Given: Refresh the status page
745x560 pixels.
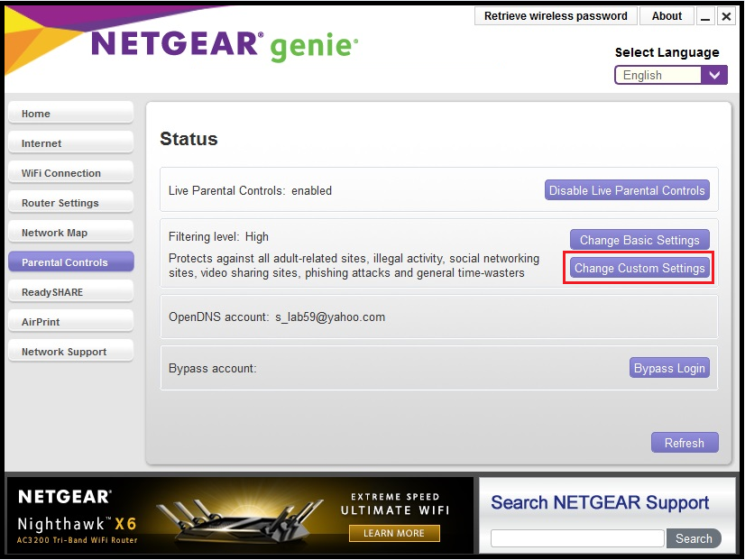Looking at the screenshot, I should click(x=685, y=443).
